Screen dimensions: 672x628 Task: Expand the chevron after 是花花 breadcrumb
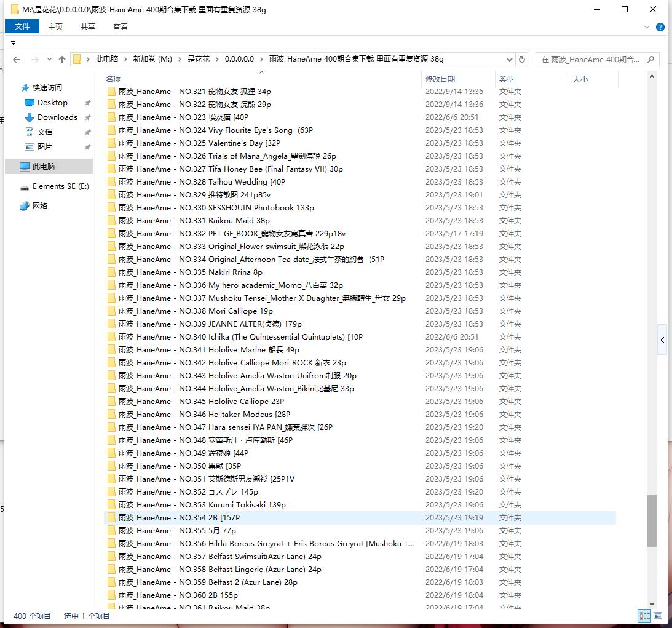tap(217, 59)
